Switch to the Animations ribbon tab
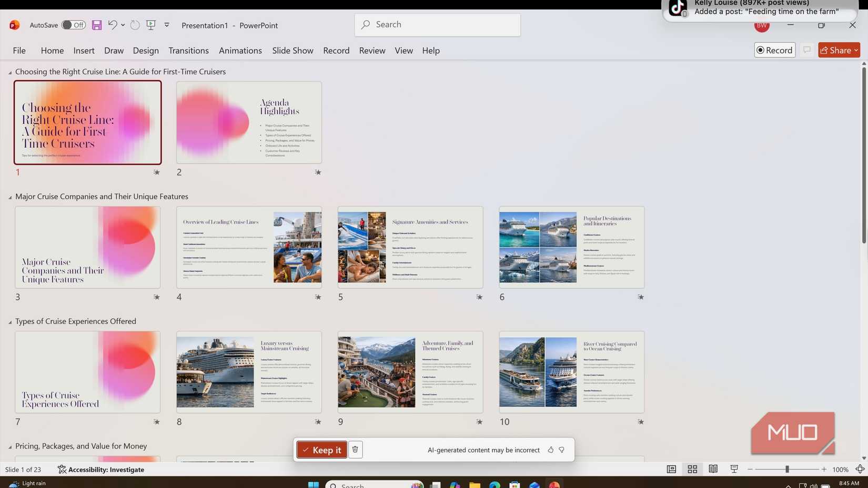 pos(240,50)
